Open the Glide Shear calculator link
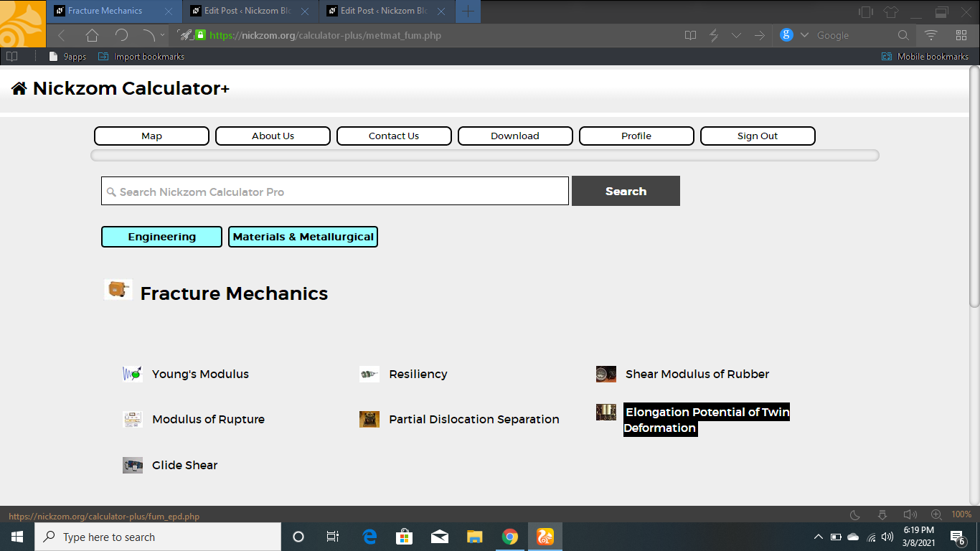980x551 pixels. point(184,465)
